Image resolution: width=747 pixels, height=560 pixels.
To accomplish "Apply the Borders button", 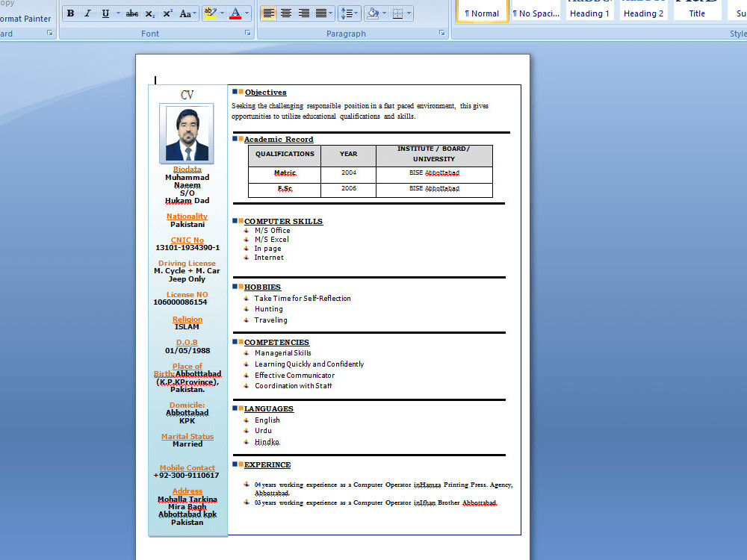I will [x=398, y=13].
